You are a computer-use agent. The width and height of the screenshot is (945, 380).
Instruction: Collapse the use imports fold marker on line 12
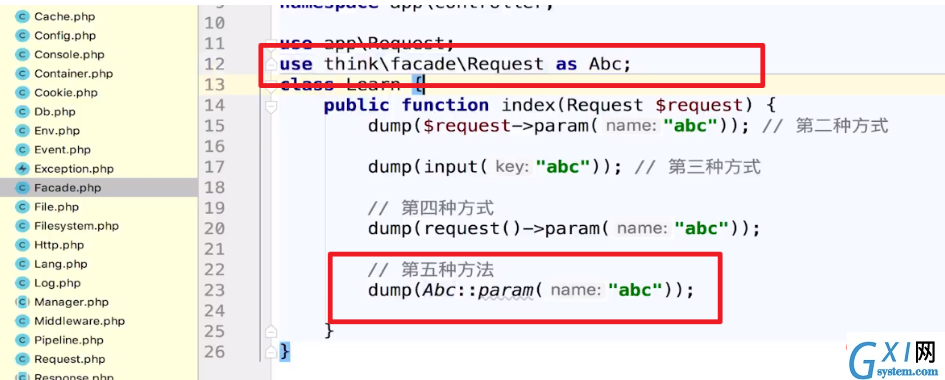pyautogui.click(x=271, y=64)
